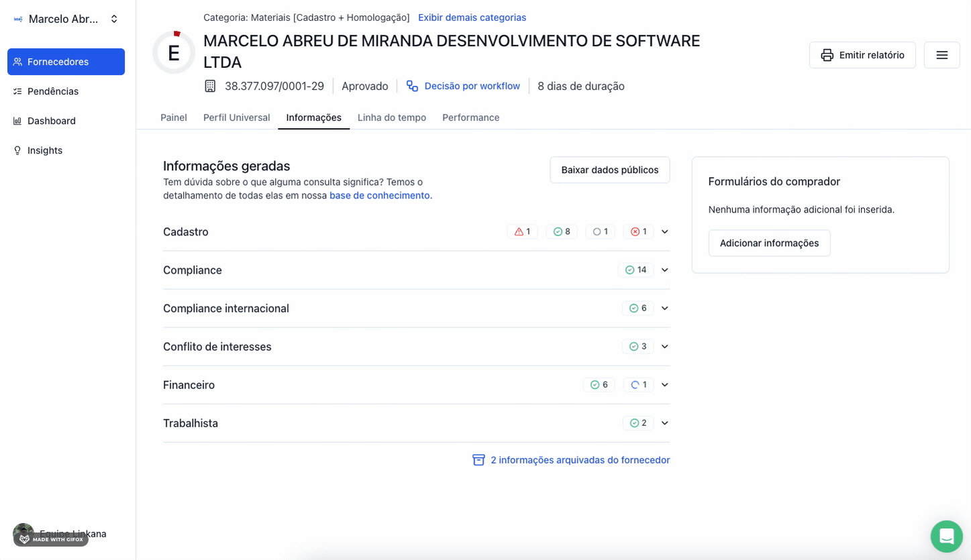Viewport: 971px width, 560px height.
Task: Expand the Compliance section chevron
Action: (665, 270)
